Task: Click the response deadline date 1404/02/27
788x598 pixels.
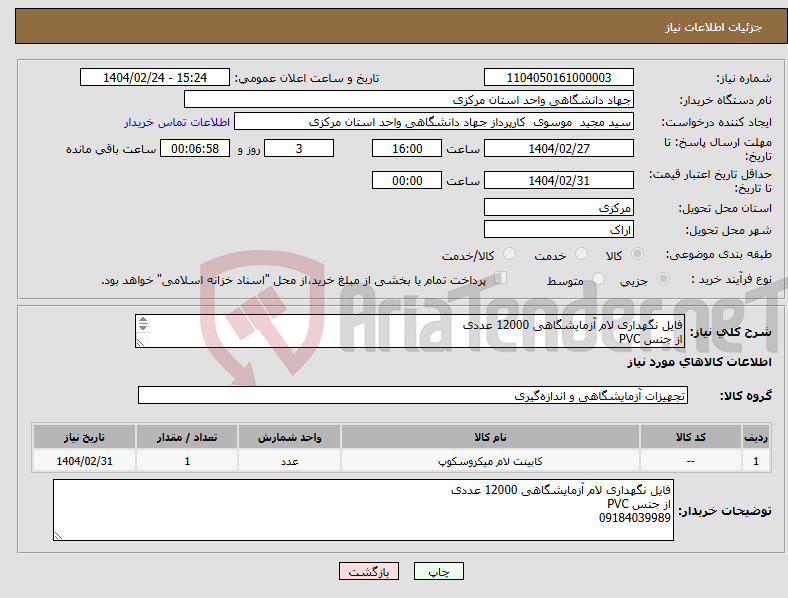Action: tap(559, 148)
